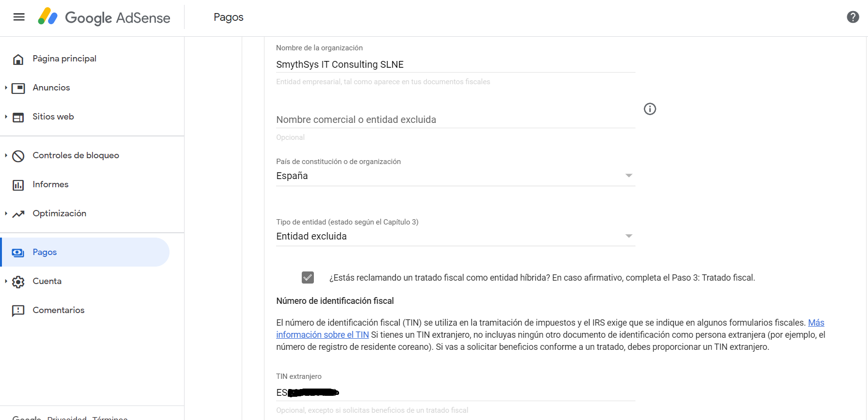Click the Informes chart icon
This screenshot has width=868, height=420.
18,185
